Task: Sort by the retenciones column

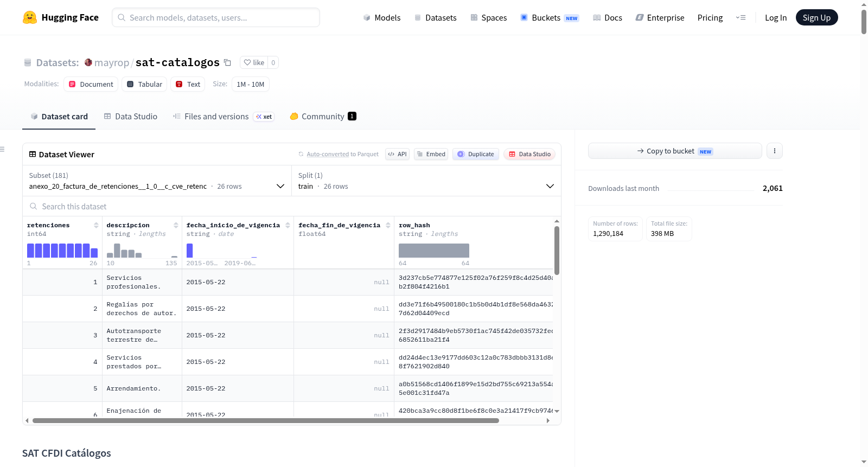Action: [96, 225]
